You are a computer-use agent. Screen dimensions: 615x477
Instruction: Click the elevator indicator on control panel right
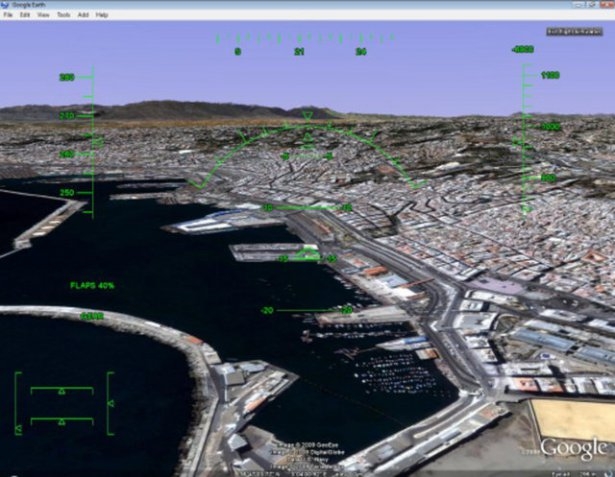pyautogui.click(x=110, y=402)
